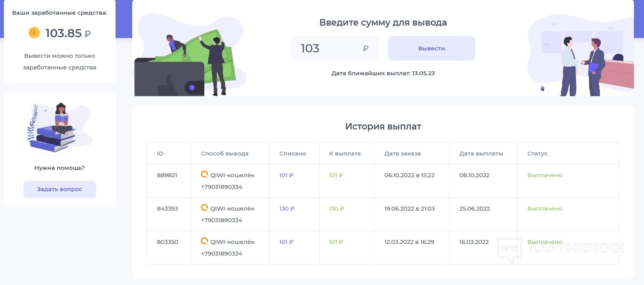This screenshot has width=644, height=285.
Task: Click the gold coin balance icon
Action: click(x=34, y=33)
